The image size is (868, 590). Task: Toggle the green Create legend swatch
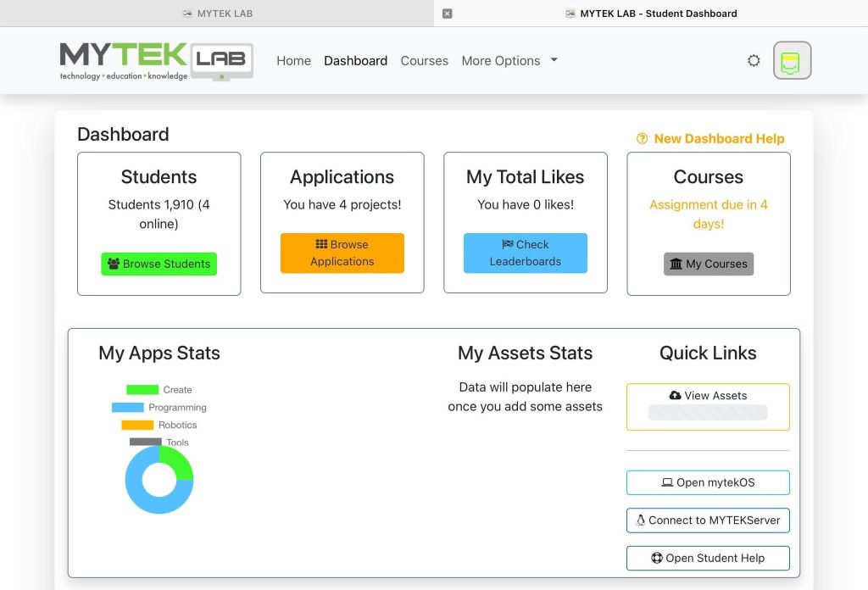pyautogui.click(x=142, y=390)
